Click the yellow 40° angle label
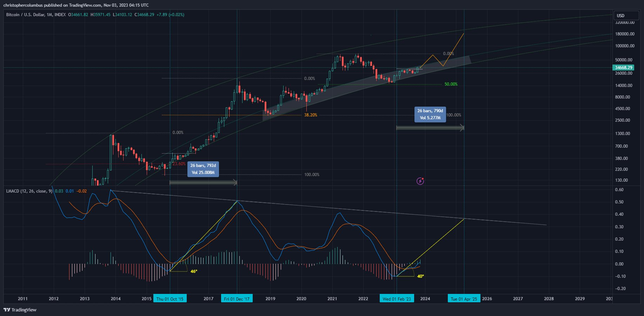This screenshot has width=644, height=316. tap(420, 276)
